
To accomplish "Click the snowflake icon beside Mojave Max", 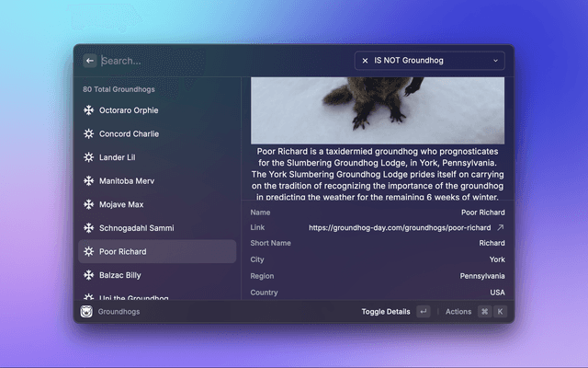I will coord(88,204).
